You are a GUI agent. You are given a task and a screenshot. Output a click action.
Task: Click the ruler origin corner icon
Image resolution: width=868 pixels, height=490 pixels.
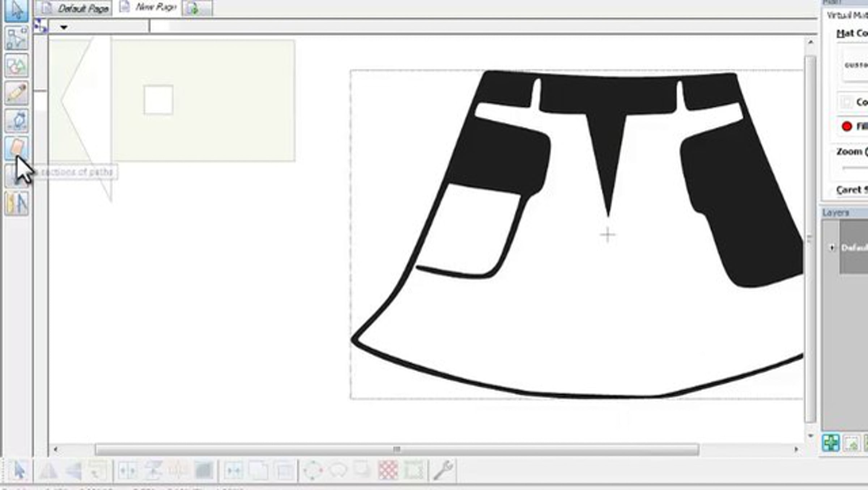tap(40, 26)
